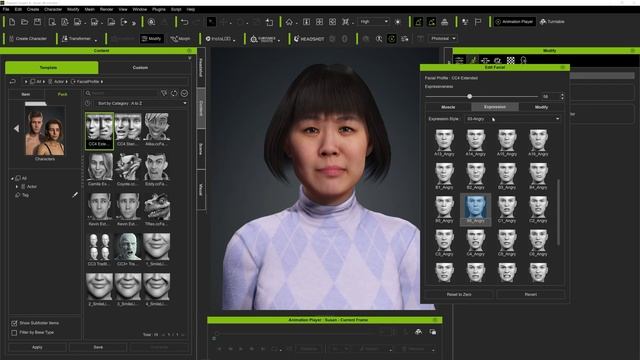Image resolution: width=640 pixels, height=360 pixels.
Task: Click the sun lighting icon beside High dropdown
Action: 398,22
